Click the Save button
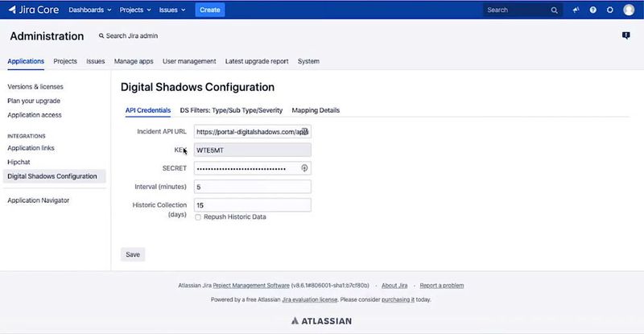Viewport: 644px width, 334px height. coord(133,254)
